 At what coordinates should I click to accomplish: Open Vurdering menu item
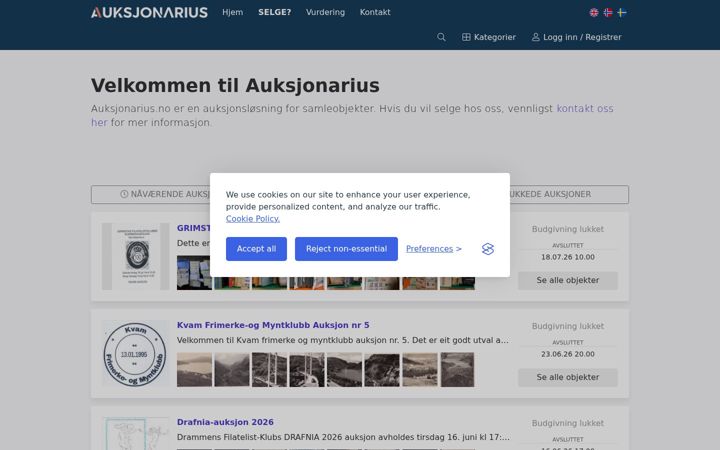click(x=325, y=12)
